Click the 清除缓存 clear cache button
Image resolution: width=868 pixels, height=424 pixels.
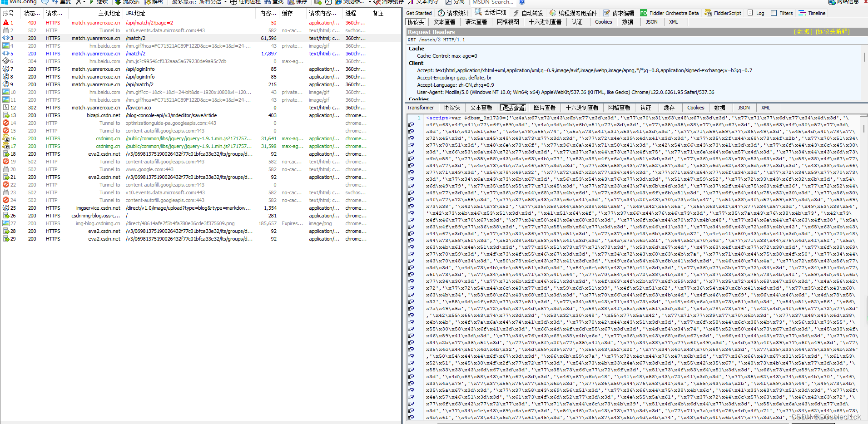point(389,2)
